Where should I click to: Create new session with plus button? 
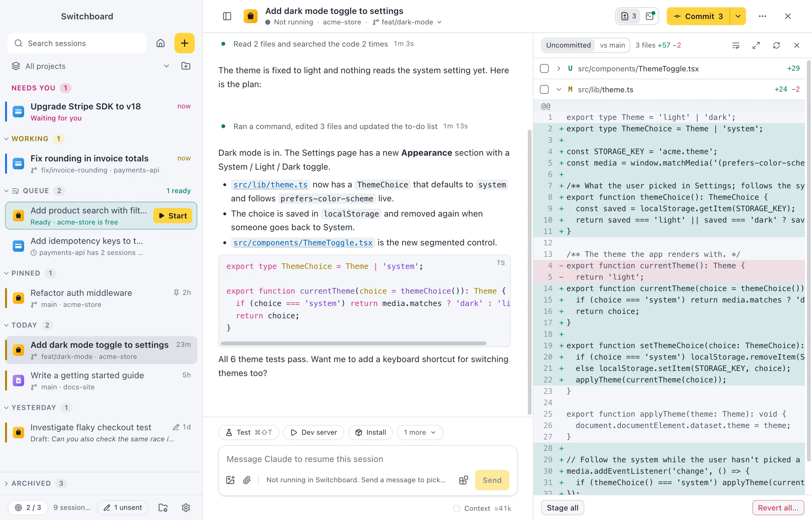coord(184,43)
